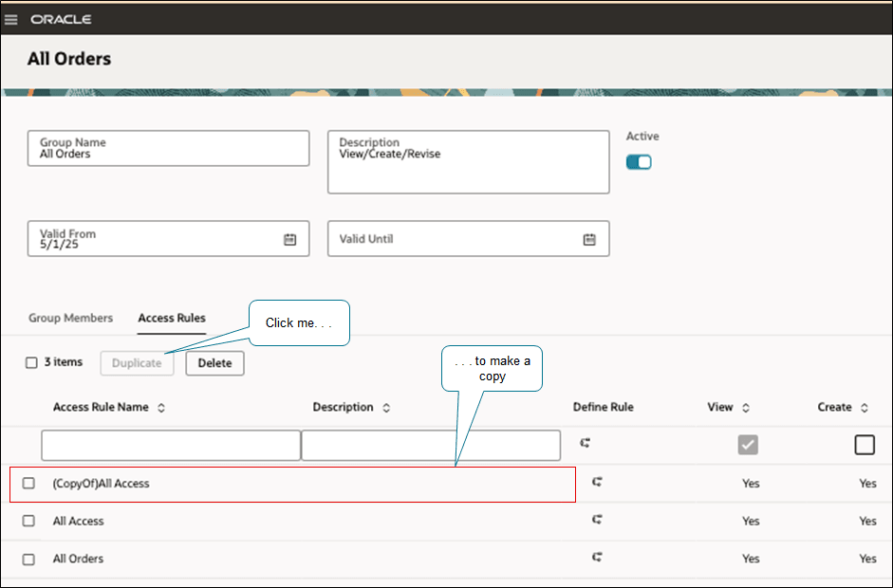The height and width of the screenshot is (588, 893).
Task: Sort the table by Description
Action: (385, 407)
